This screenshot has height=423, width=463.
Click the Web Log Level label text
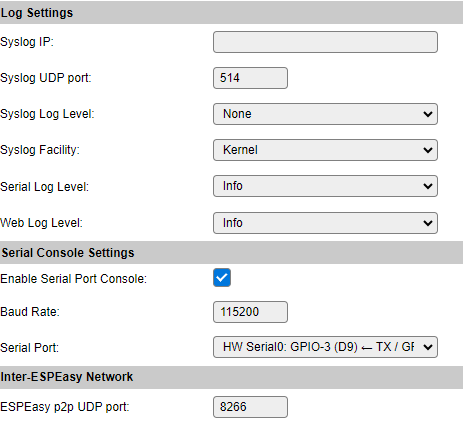click(x=41, y=223)
